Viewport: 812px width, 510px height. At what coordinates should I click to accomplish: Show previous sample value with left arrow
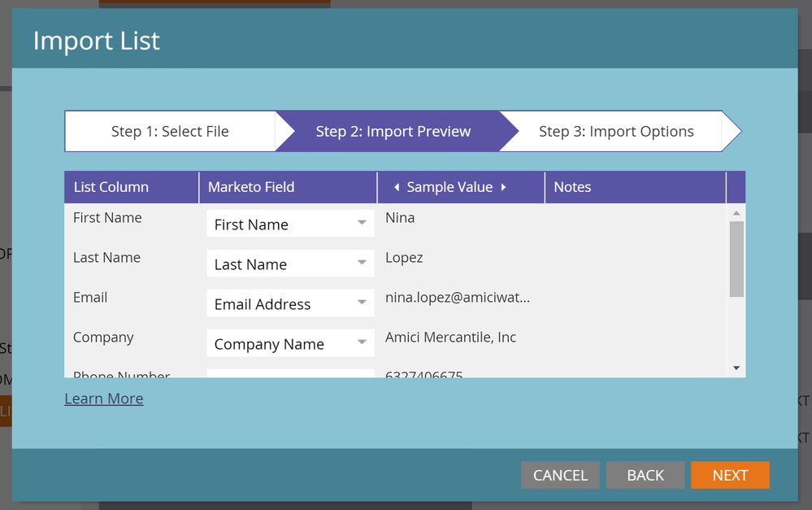[x=397, y=187]
